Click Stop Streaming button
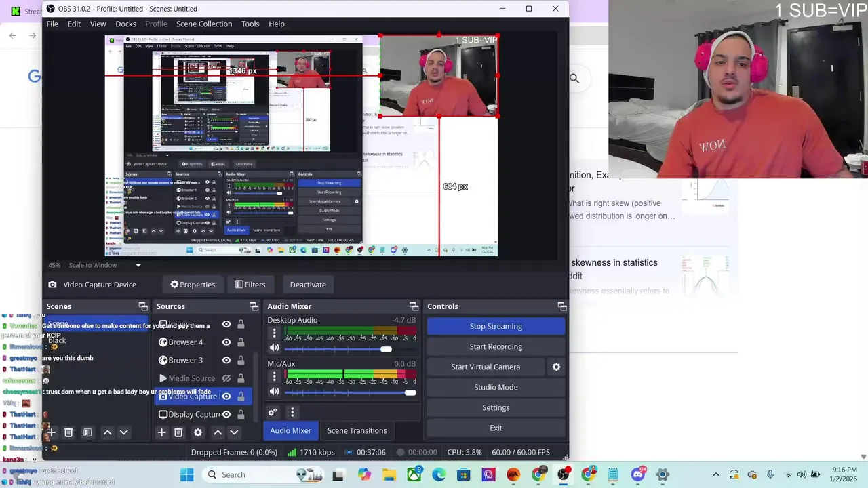This screenshot has width=868, height=488. click(x=496, y=326)
